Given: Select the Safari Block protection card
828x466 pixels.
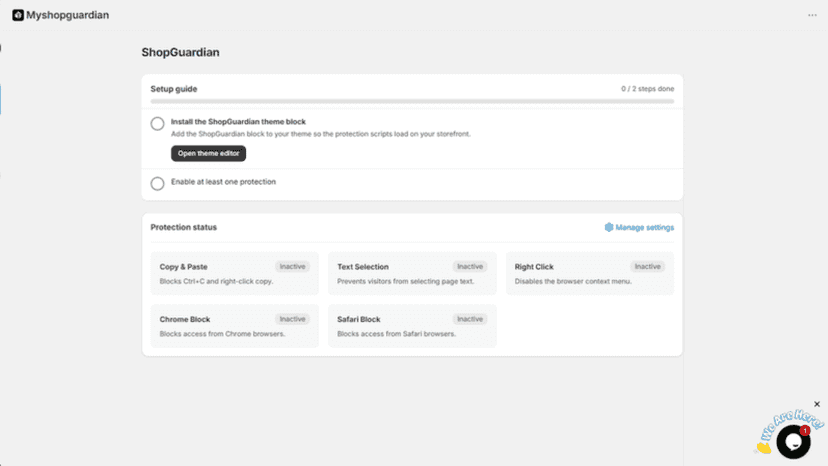Looking at the screenshot, I should [x=412, y=326].
